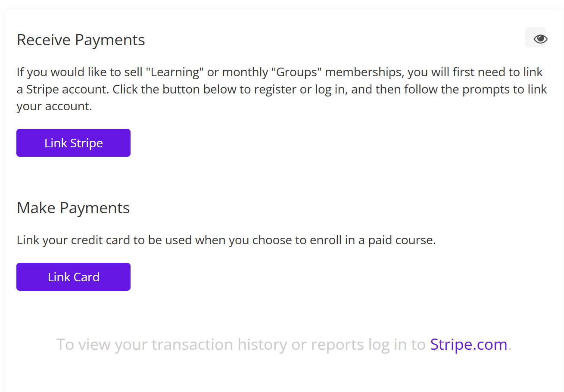
Task: Open the Stripe.com link
Action: pos(469,345)
